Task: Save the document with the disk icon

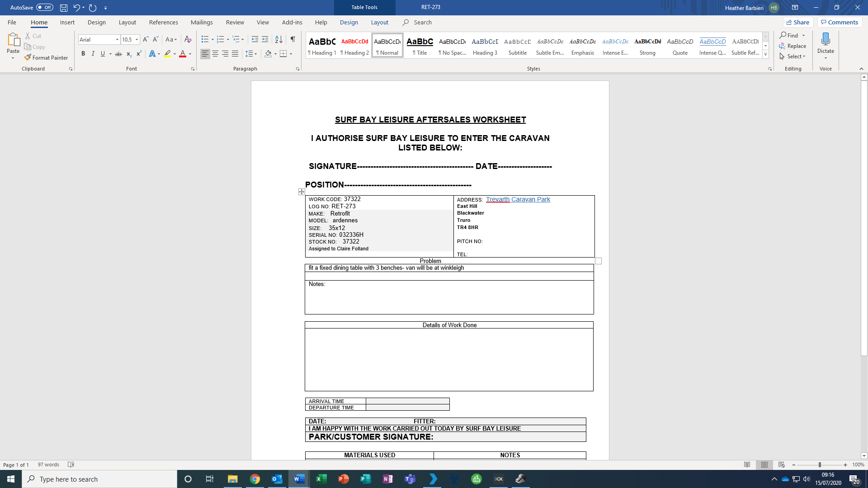Action: tap(64, 8)
